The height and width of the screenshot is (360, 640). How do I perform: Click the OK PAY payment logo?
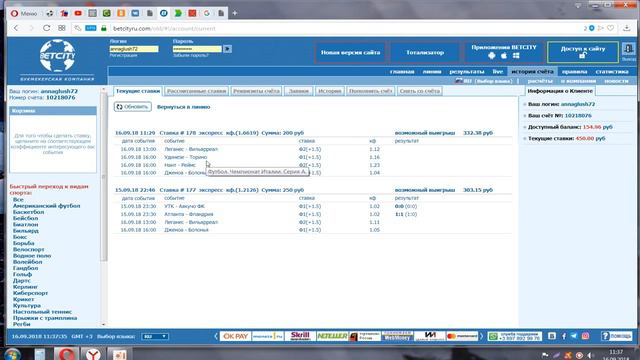[x=236, y=336]
